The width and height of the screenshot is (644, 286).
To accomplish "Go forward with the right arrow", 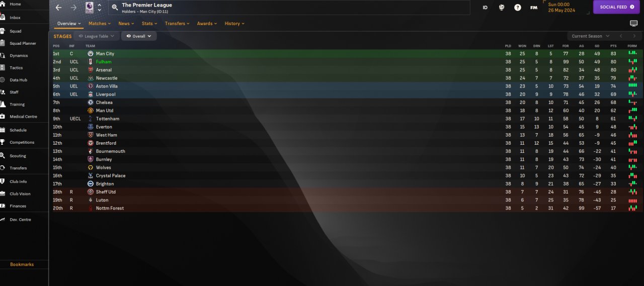I will tap(74, 8).
